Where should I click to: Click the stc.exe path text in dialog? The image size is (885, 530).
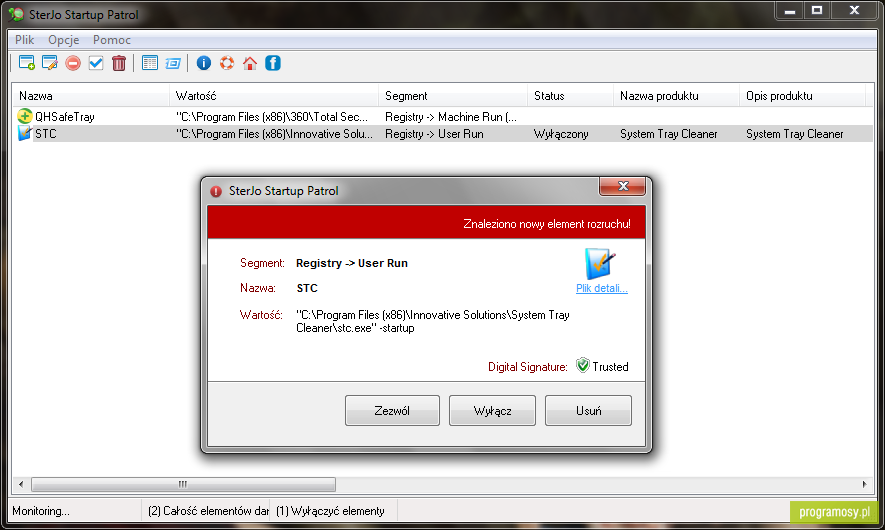point(432,321)
